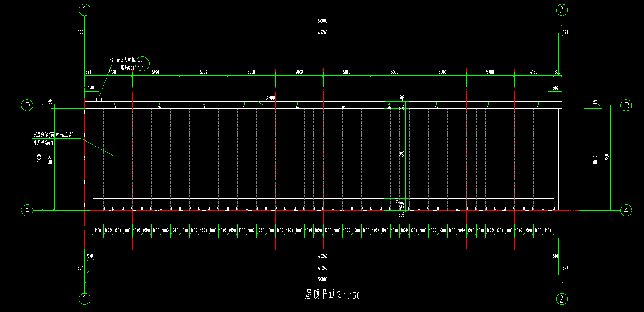
Task: Click the small ladder square at top-right roof
Action: coord(547,100)
